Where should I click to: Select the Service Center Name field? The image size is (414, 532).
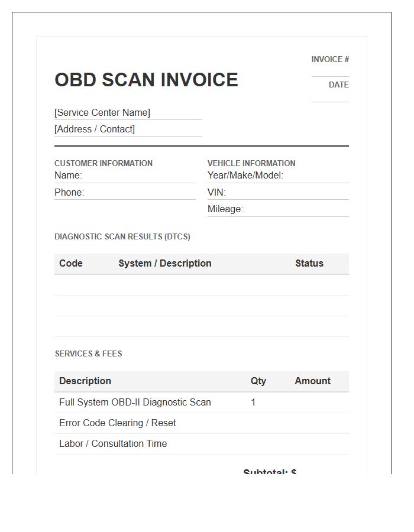(x=128, y=113)
